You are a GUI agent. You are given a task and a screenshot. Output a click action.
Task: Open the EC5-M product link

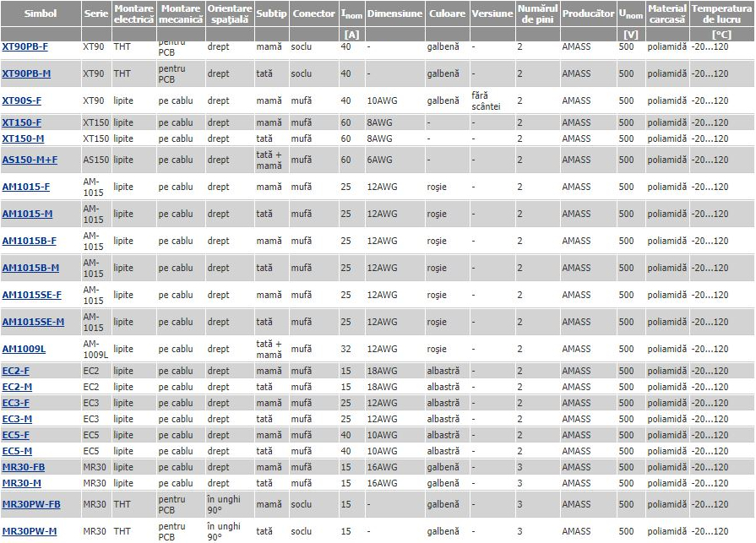(18, 451)
